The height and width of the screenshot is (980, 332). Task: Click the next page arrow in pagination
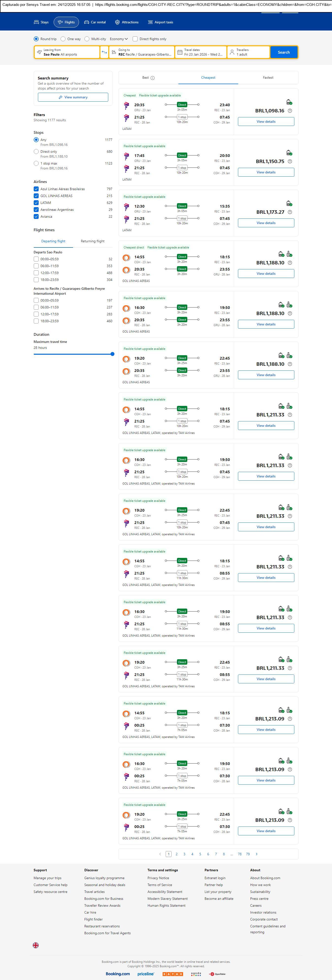coord(257,854)
